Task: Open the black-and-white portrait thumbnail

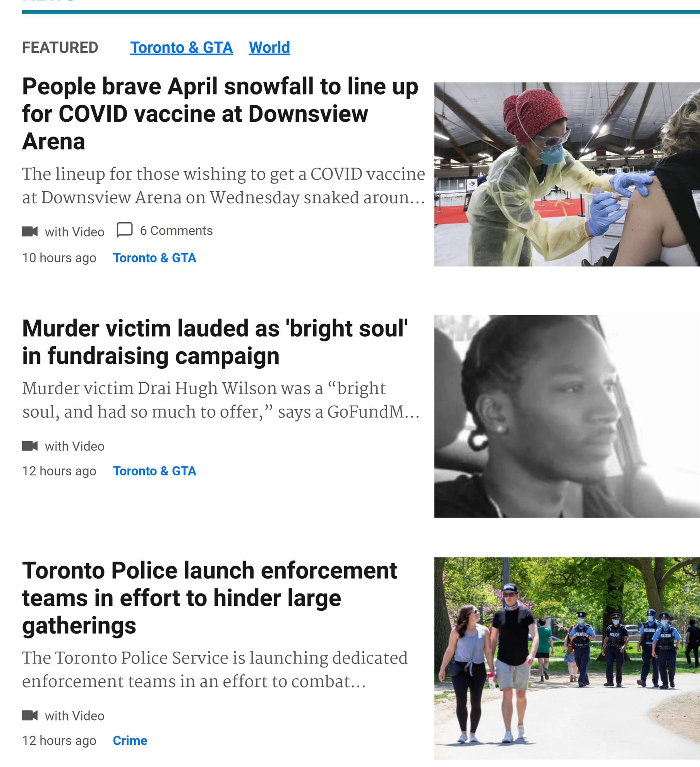Action: pos(567,416)
